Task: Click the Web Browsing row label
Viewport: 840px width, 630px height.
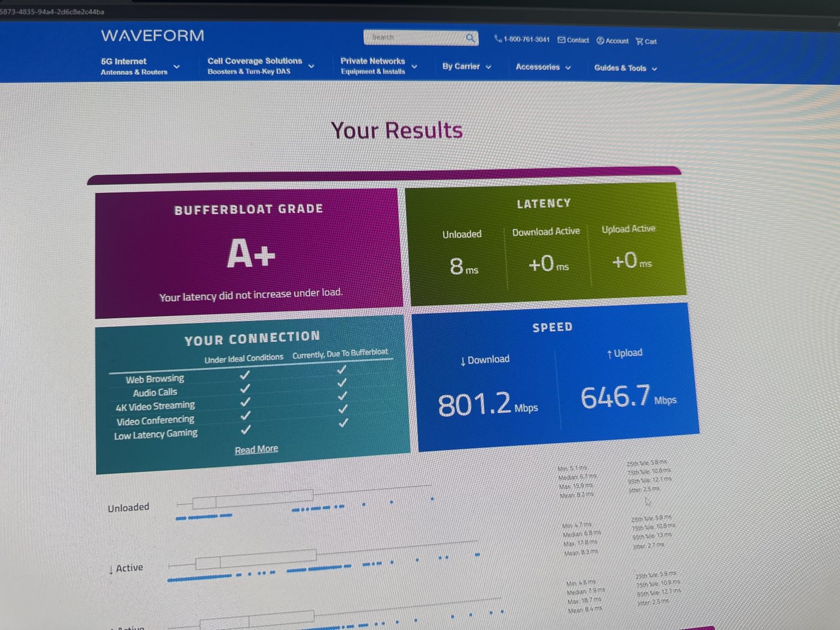Action: [x=155, y=379]
